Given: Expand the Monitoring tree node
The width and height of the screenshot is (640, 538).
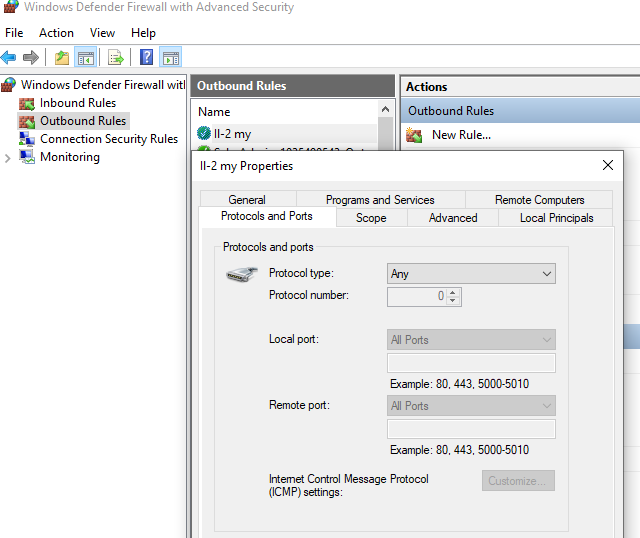Looking at the screenshot, I should coord(8,158).
